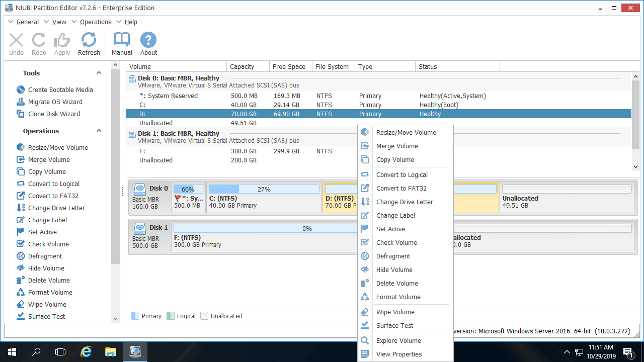Click the About help icon

click(148, 44)
